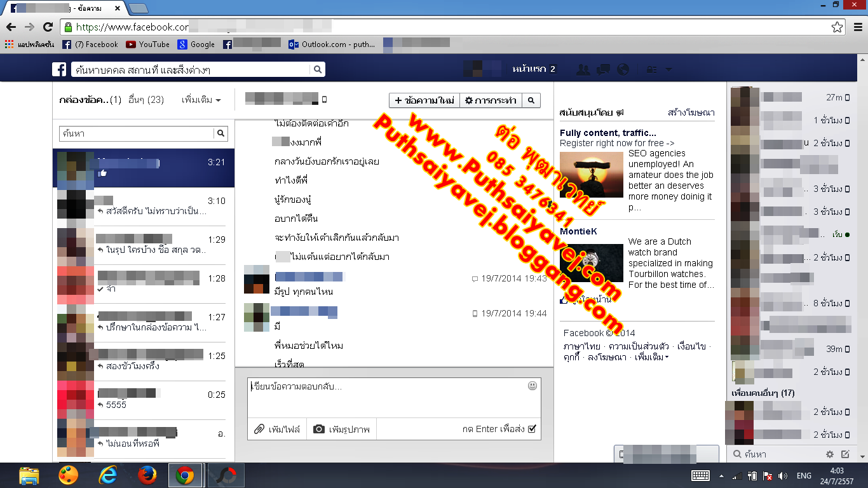Open conversation starting สวัสดีครับ at 3:10
Screen dimensions: 868x488
click(144, 207)
